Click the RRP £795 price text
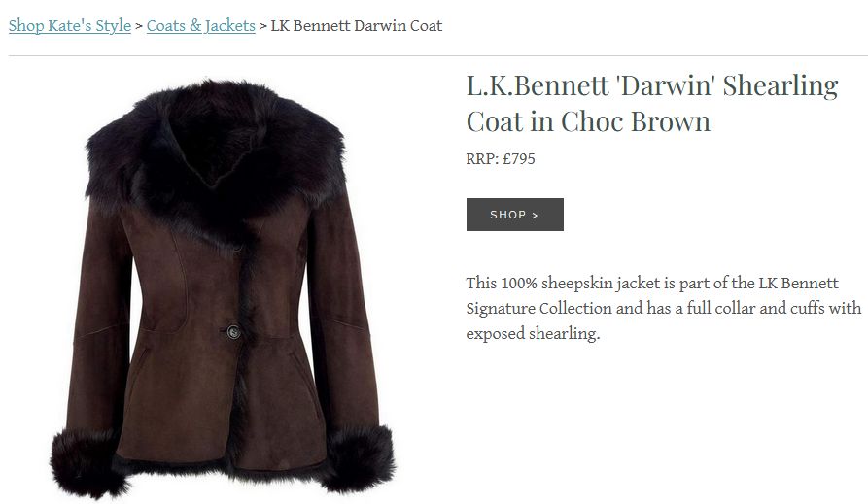Image resolution: width=868 pixels, height=504 pixels. (501, 159)
